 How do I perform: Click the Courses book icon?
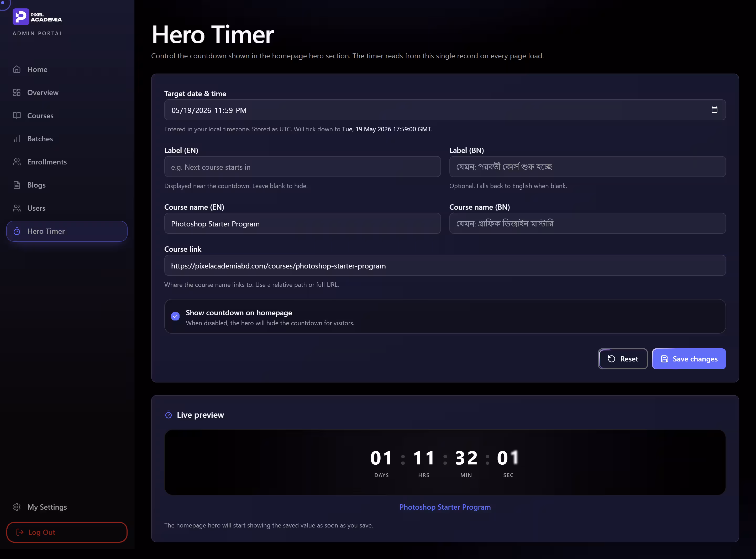[x=17, y=115]
